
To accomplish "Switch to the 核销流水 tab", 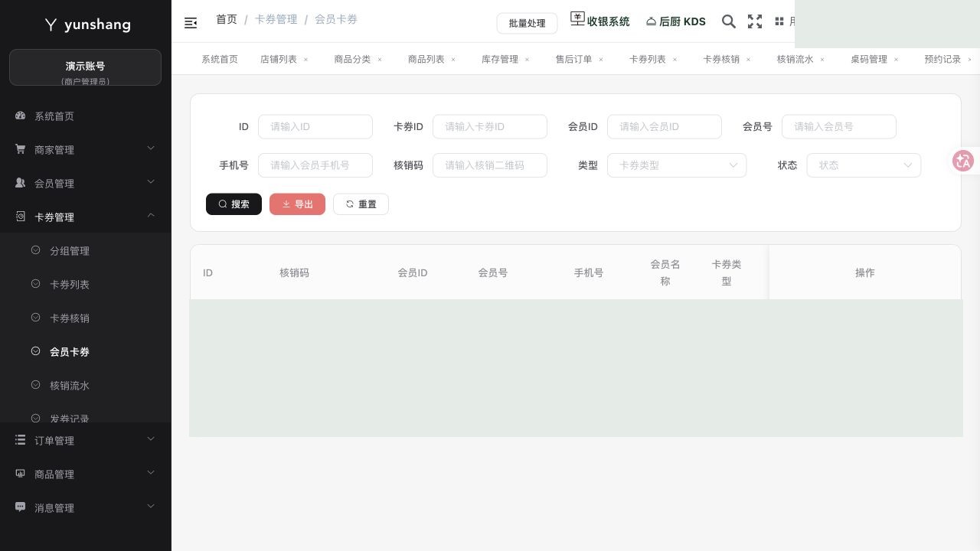I will click(x=795, y=59).
